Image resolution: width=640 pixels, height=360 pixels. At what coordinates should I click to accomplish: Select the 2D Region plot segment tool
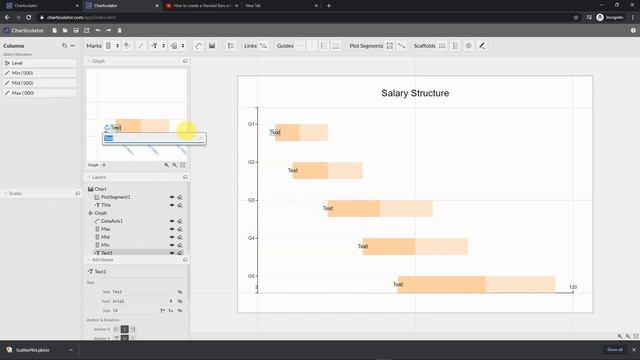pyautogui.click(x=390, y=46)
